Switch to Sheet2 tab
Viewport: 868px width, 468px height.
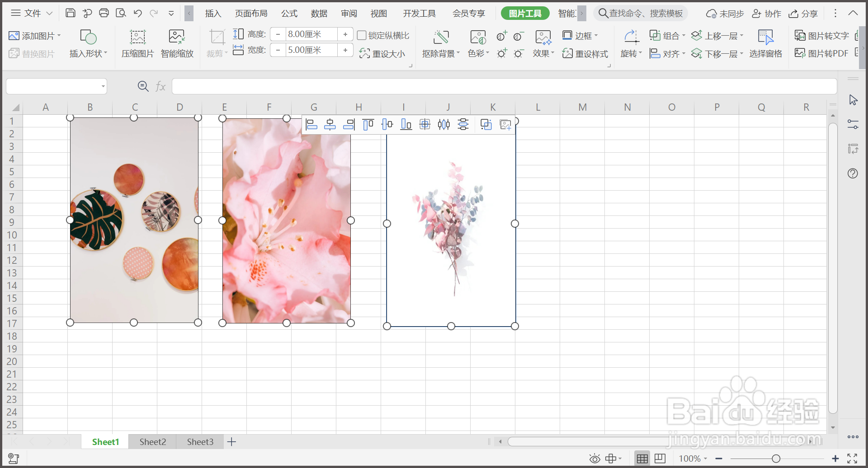point(153,442)
